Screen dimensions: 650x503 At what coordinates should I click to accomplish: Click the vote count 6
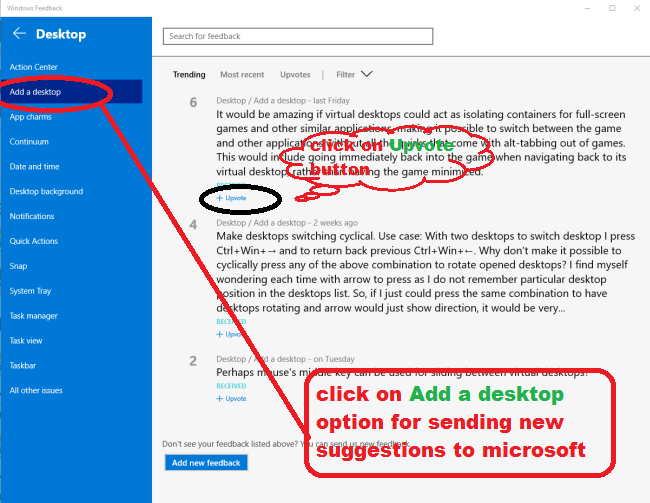pos(193,102)
